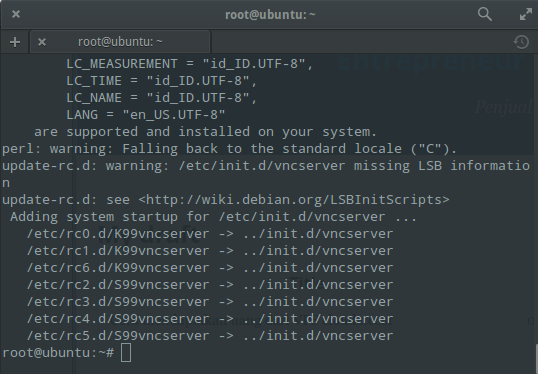Click the /etc/rc1.d/K99vncserver line
Screen dimensions: 538x374
point(210,251)
